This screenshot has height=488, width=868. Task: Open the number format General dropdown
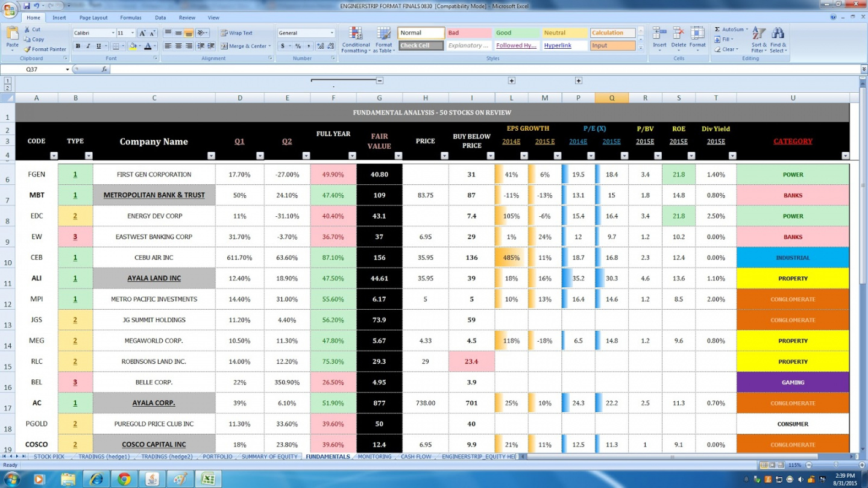point(332,33)
